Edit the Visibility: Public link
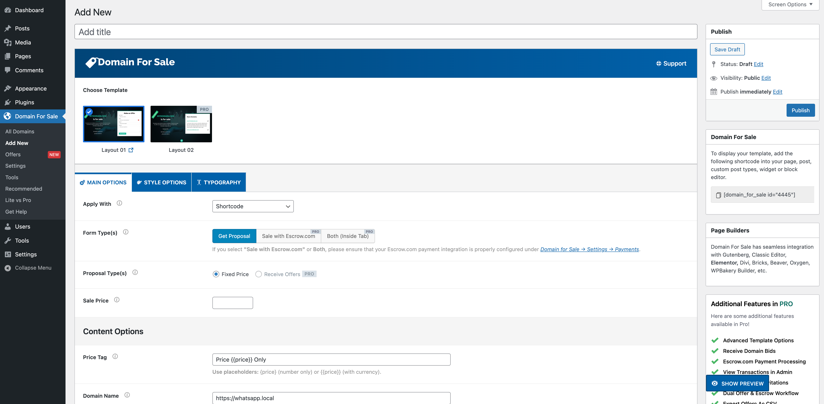 coord(766,78)
